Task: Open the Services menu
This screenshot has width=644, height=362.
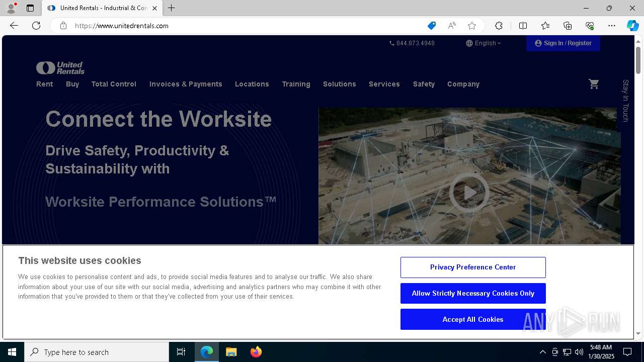Action: tap(384, 84)
